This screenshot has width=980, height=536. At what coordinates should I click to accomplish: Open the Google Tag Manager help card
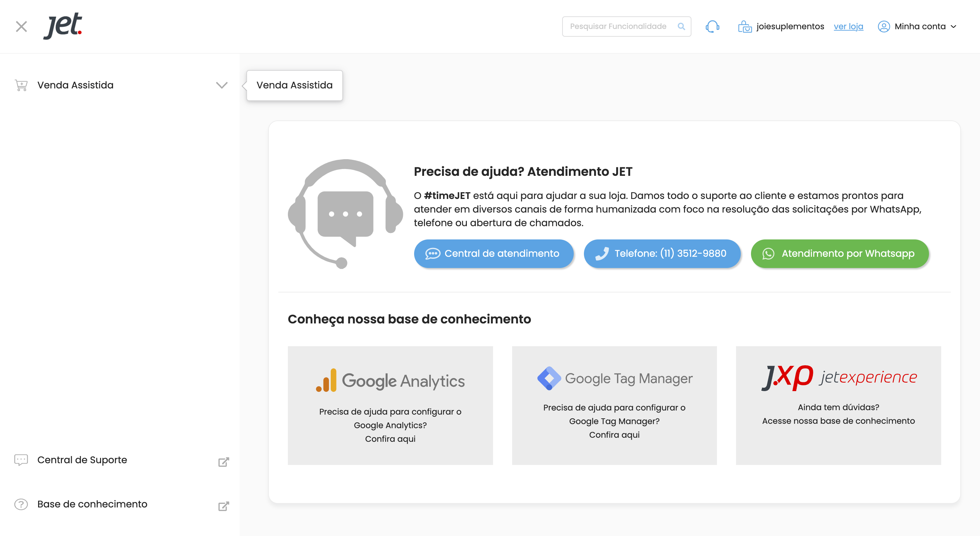614,405
